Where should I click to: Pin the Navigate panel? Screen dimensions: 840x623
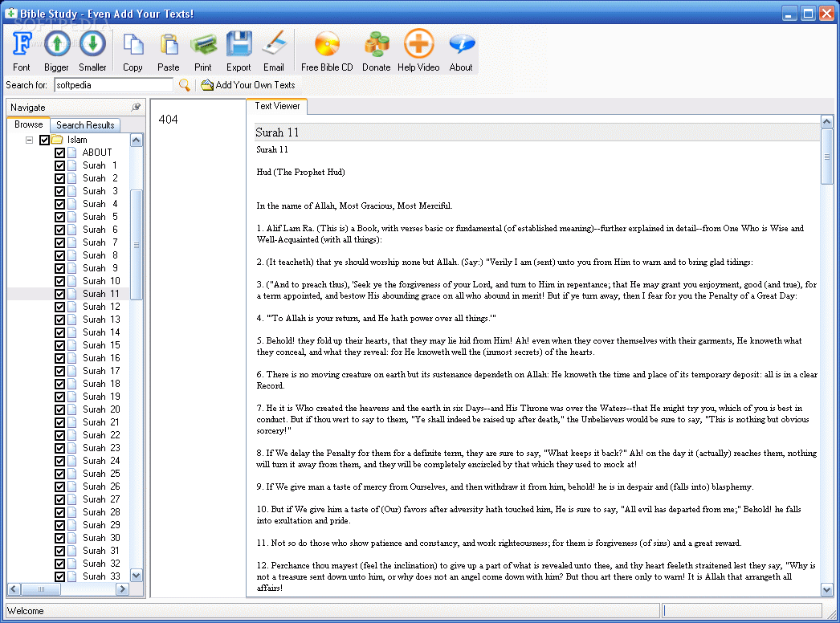click(136, 107)
